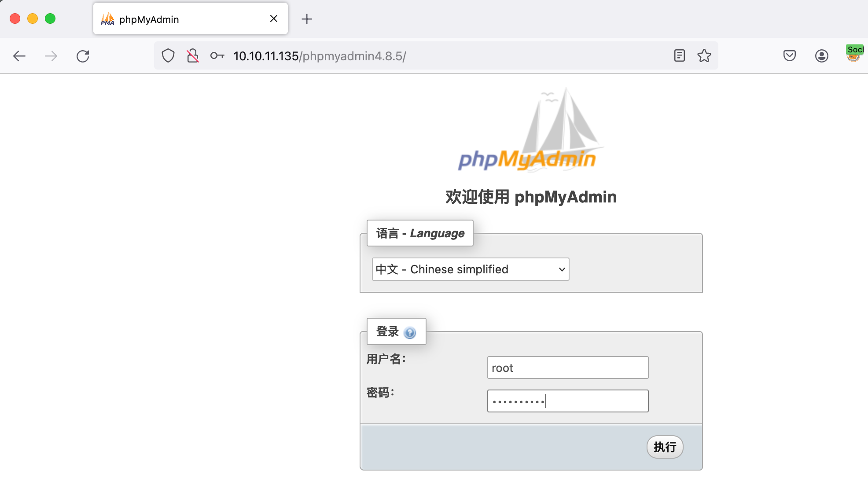
Task: Click the green extension icon in toolbar
Action: coord(854,54)
